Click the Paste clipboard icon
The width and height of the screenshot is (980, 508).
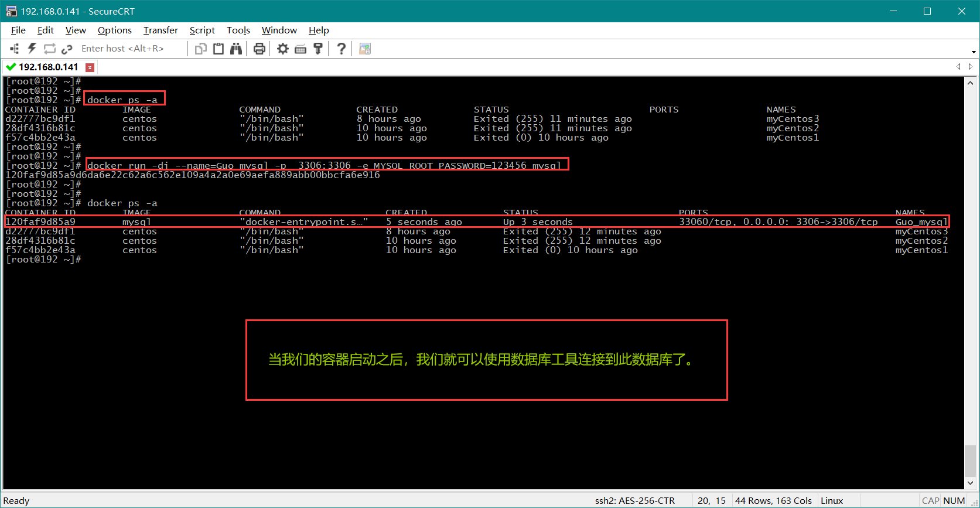pos(218,49)
